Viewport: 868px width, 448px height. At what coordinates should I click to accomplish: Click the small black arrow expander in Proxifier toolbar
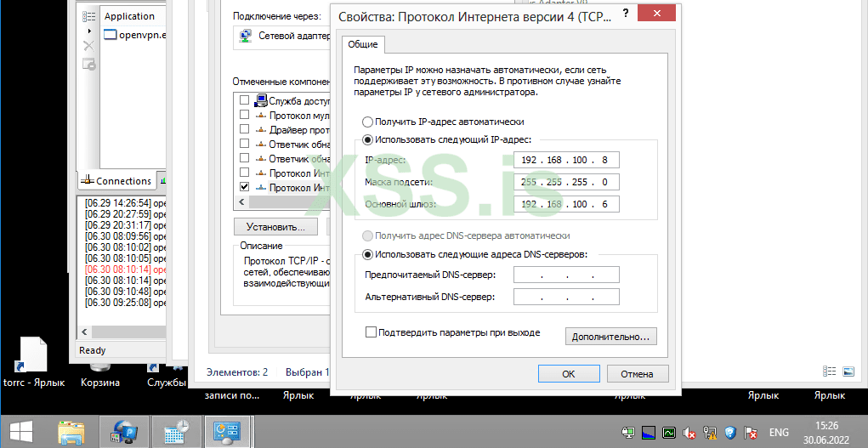[x=89, y=31]
